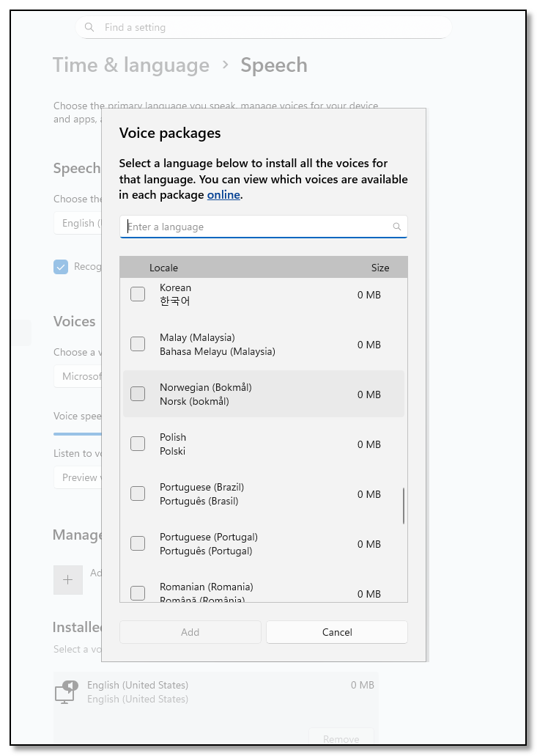Select the Korean voice package checkbox
Screen dimensions: 537x756
click(x=137, y=293)
